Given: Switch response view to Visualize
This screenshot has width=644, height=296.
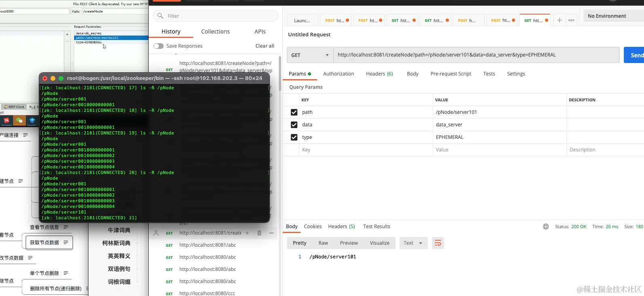Looking at the screenshot, I should point(379,243).
